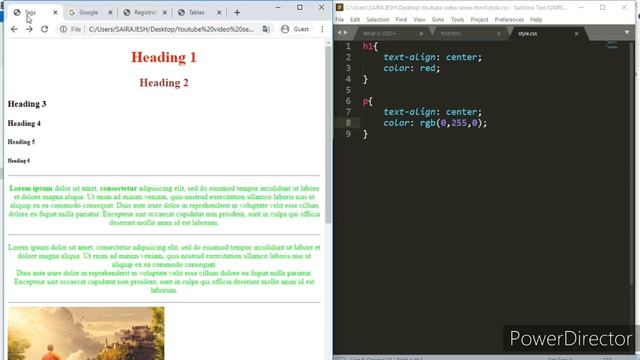Image resolution: width=640 pixels, height=360 pixels.
Task: Open the Guest profile button
Action: click(295, 29)
